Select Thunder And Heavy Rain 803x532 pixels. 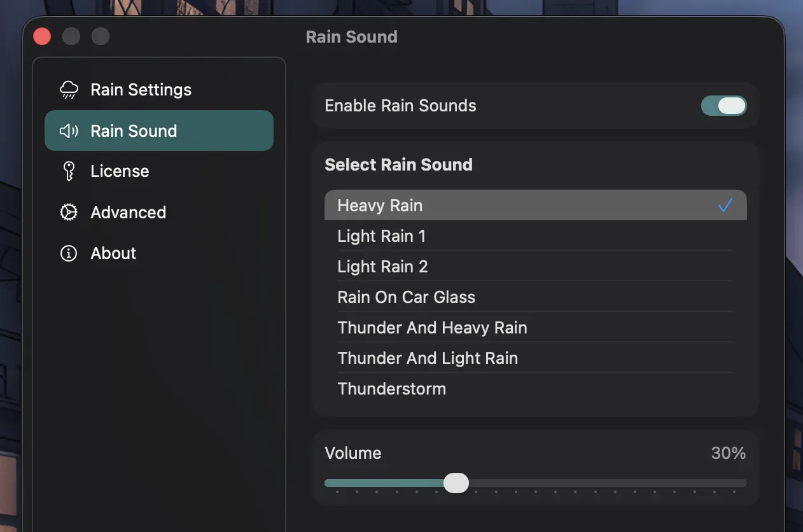[432, 327]
